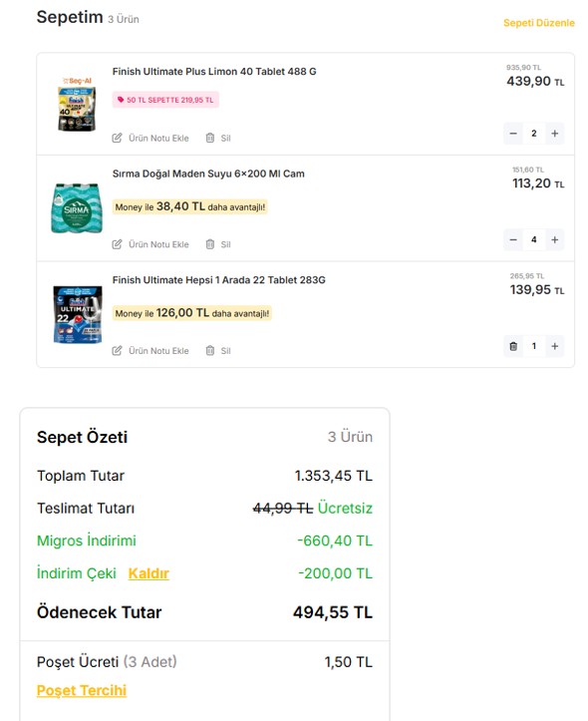Click note pencil icon for Finish Limon 40 Tablet
588x721 pixels.
click(x=118, y=138)
